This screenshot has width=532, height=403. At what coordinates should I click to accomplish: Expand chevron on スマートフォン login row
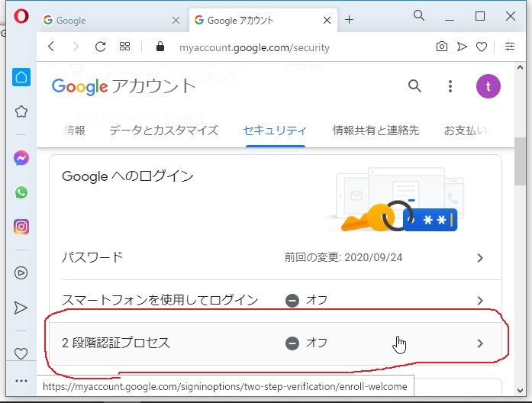[x=480, y=301]
